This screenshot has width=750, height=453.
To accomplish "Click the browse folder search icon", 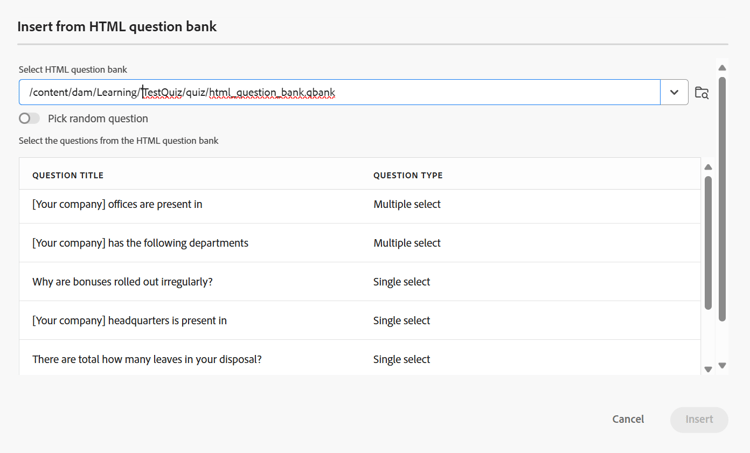I will point(702,93).
